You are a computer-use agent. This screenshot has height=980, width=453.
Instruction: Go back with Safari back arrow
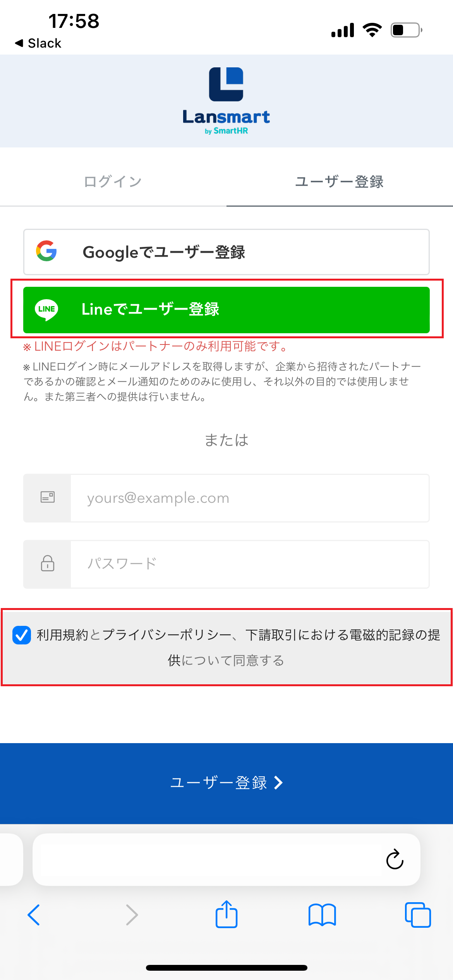coord(34,915)
